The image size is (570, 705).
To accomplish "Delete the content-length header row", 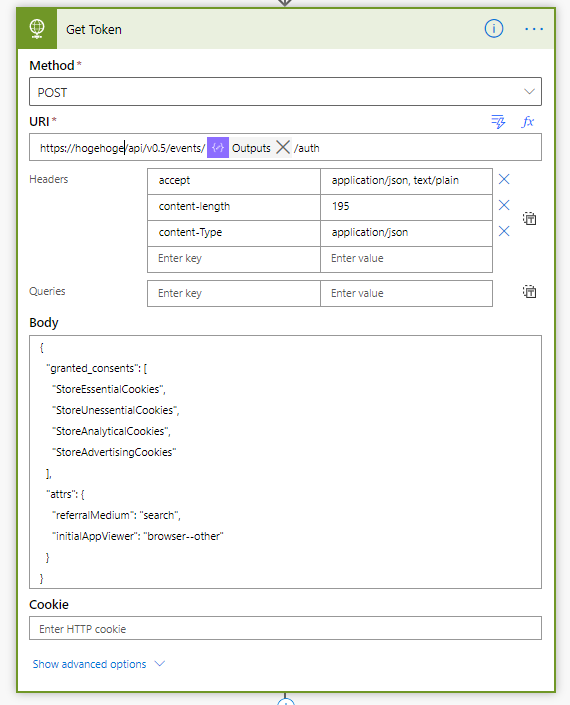I will point(504,205).
